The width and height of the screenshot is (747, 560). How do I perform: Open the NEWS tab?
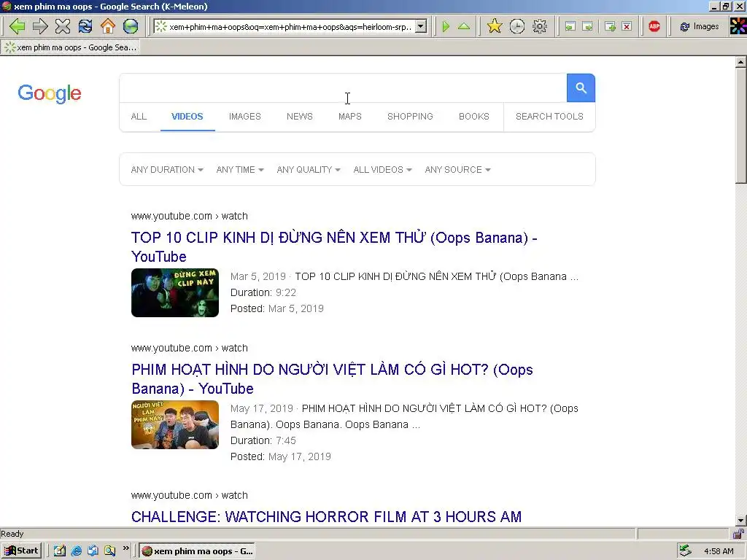pos(300,117)
